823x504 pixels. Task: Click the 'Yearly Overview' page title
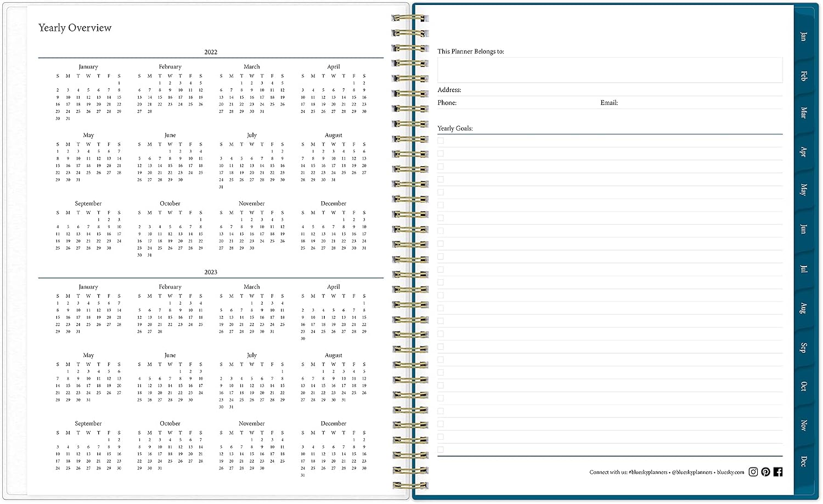click(x=75, y=28)
